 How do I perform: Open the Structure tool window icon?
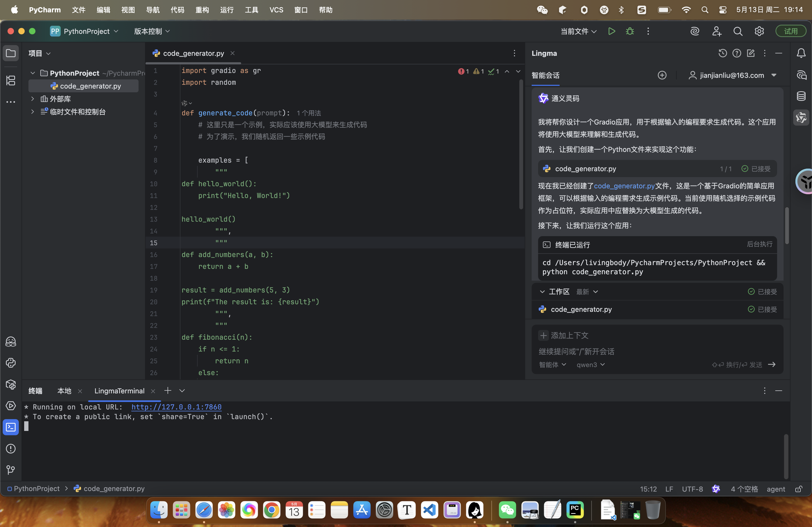(x=11, y=80)
